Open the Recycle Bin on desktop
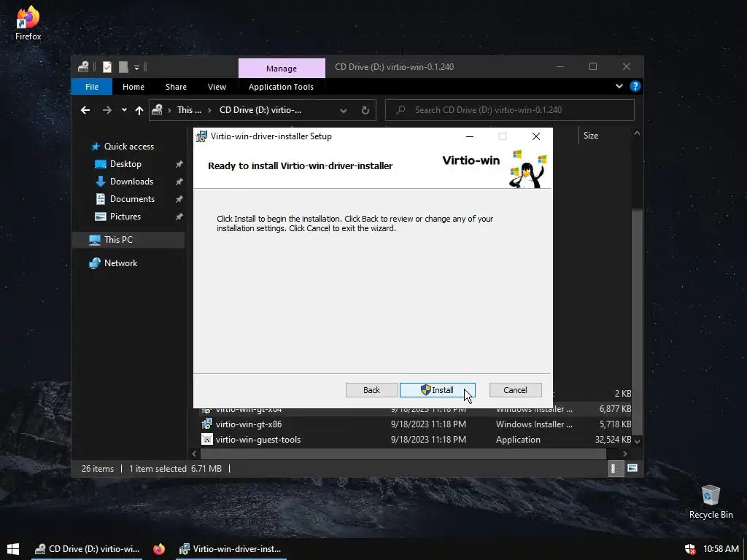The width and height of the screenshot is (747, 560). 711,502
